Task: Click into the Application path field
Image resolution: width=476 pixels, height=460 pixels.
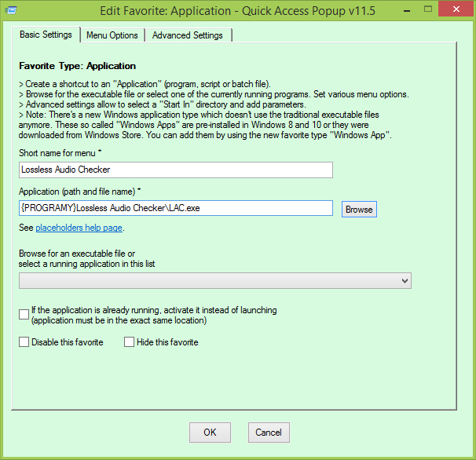Action: tap(176, 208)
